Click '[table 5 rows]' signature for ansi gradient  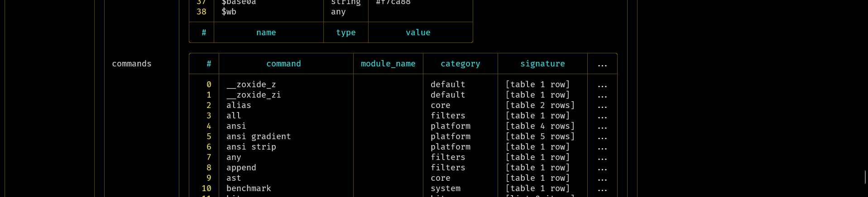tap(540, 136)
